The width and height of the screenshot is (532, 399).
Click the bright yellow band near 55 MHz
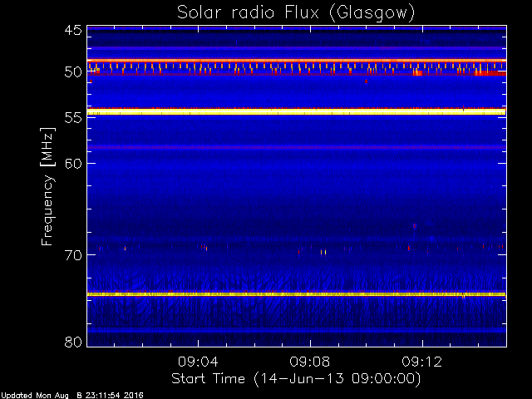(297, 112)
